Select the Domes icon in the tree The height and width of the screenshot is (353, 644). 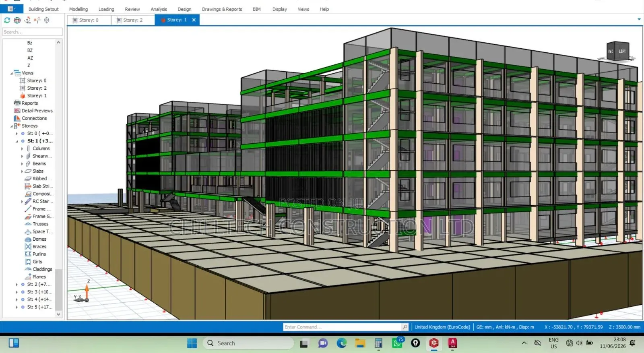pos(28,239)
